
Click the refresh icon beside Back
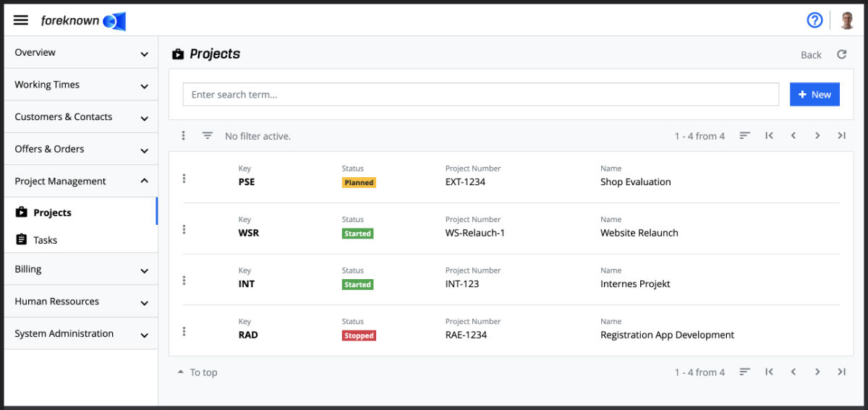[841, 54]
